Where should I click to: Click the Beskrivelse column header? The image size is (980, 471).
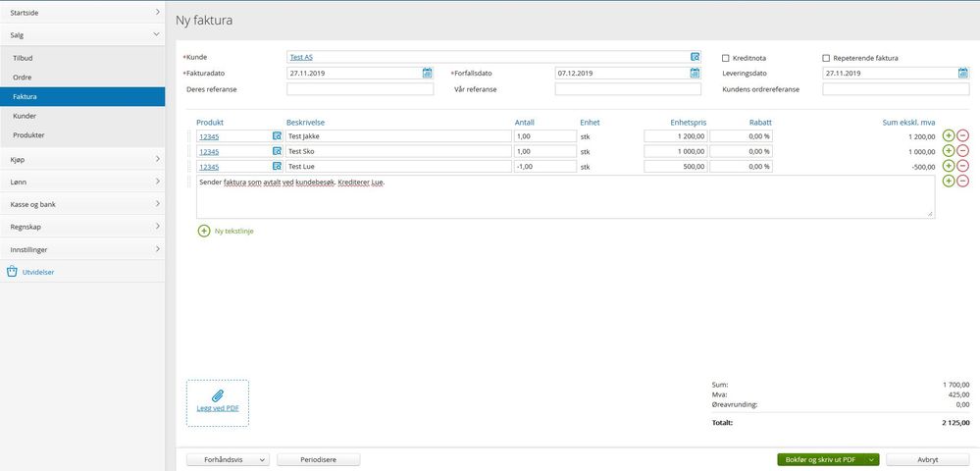pyautogui.click(x=306, y=123)
